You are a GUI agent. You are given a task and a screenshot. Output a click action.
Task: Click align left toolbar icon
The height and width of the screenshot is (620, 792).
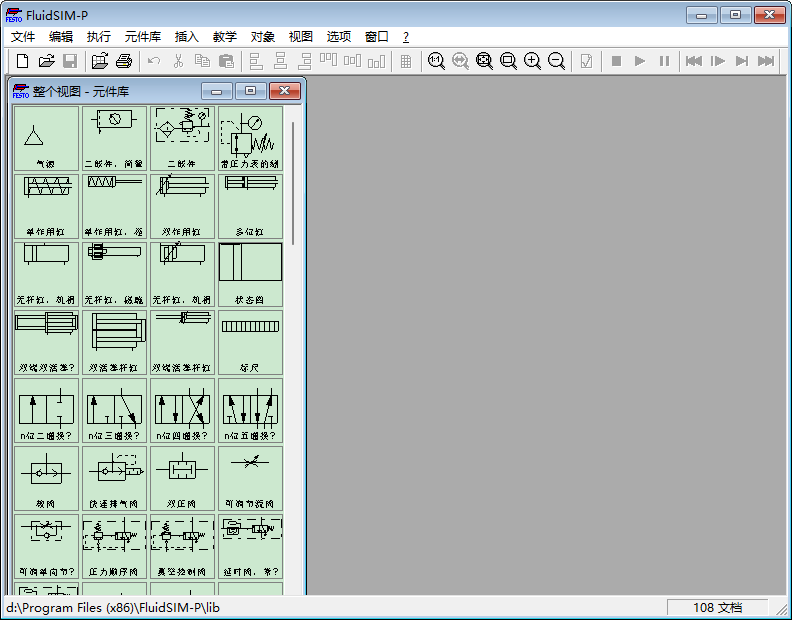(256, 61)
